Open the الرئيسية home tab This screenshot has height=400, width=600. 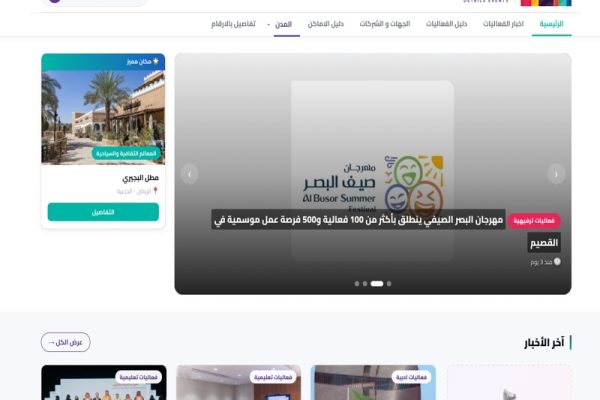551,24
